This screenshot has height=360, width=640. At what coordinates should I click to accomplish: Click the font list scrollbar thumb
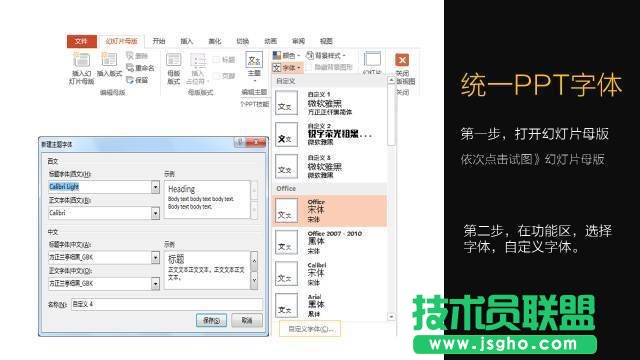(x=391, y=115)
